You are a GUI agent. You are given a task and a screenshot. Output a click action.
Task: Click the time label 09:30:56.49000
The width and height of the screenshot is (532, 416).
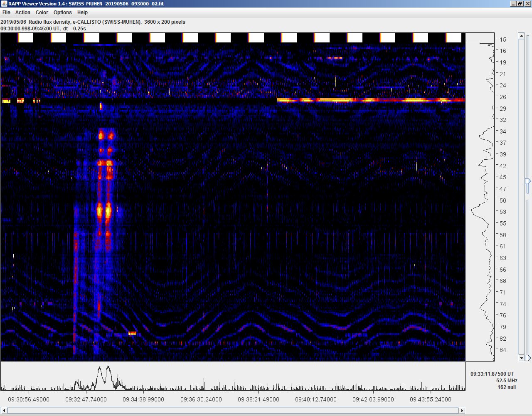click(x=29, y=399)
